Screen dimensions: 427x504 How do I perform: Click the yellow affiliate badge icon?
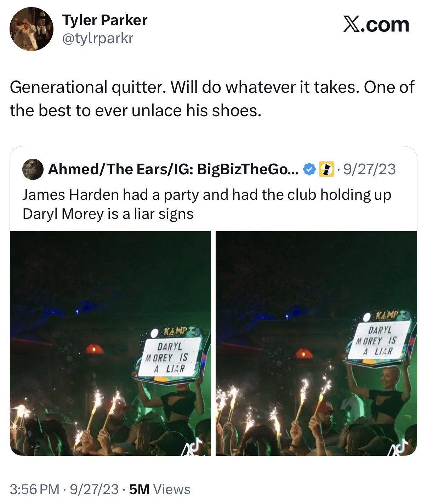325,169
